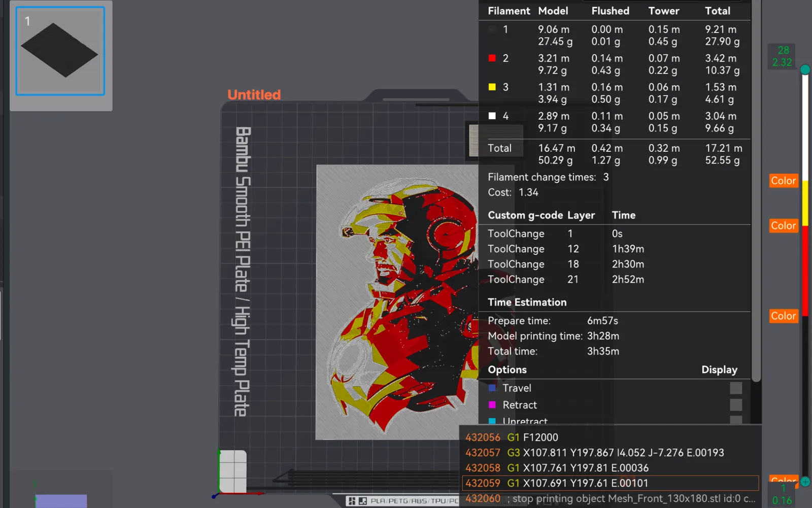Viewport: 812px width, 508px height.
Task: Click the magenta Retract color square
Action: point(492,405)
